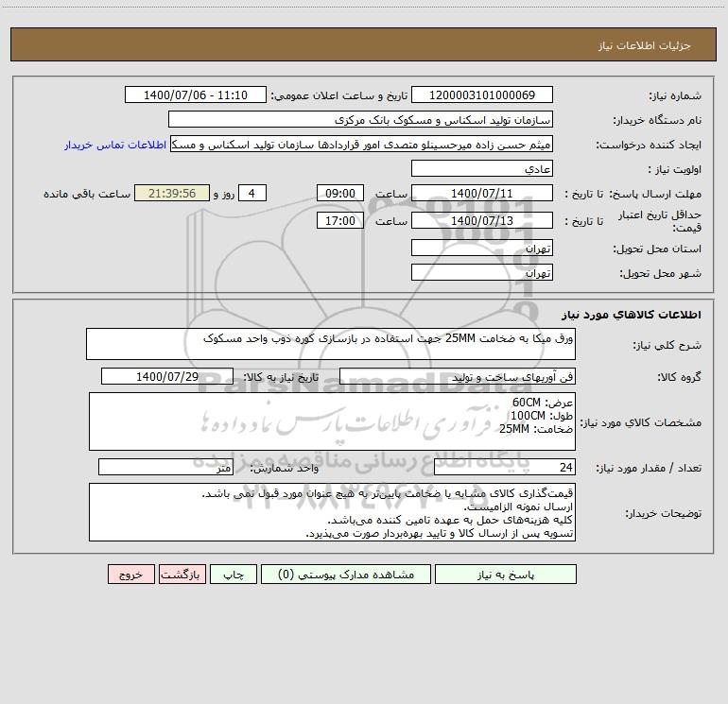Click the unit of measure field 'متر'

click(x=165, y=468)
